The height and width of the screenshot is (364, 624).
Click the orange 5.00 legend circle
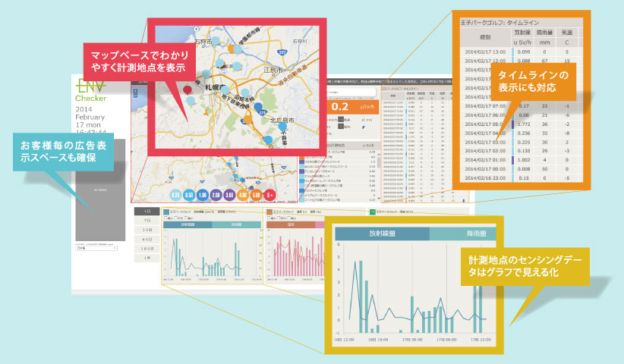pos(257,195)
